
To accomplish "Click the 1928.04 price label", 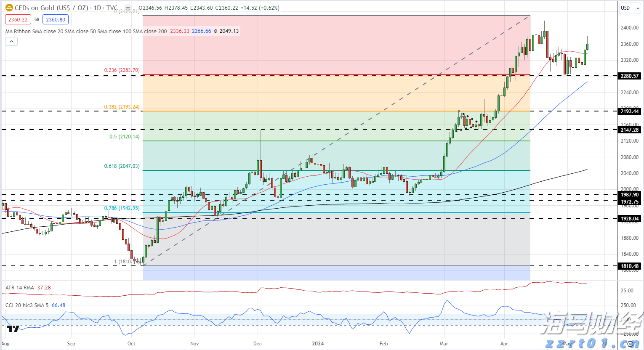I will pos(630,219).
